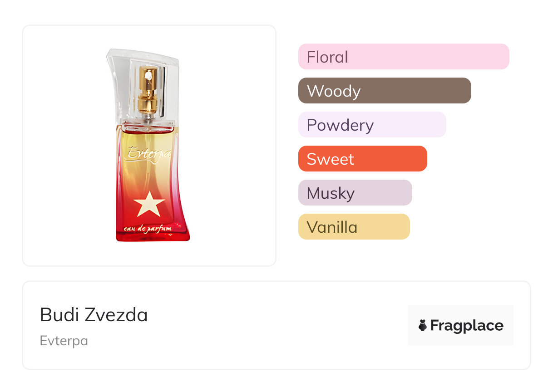Pick the orange Sweet accord bar
Image resolution: width=553 pixels, height=392 pixels.
362,159
